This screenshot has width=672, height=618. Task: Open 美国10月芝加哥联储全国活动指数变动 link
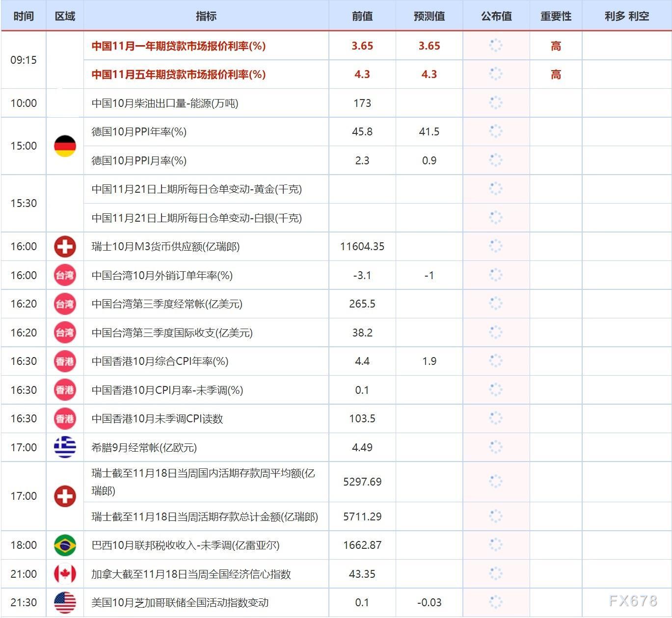[180, 602]
